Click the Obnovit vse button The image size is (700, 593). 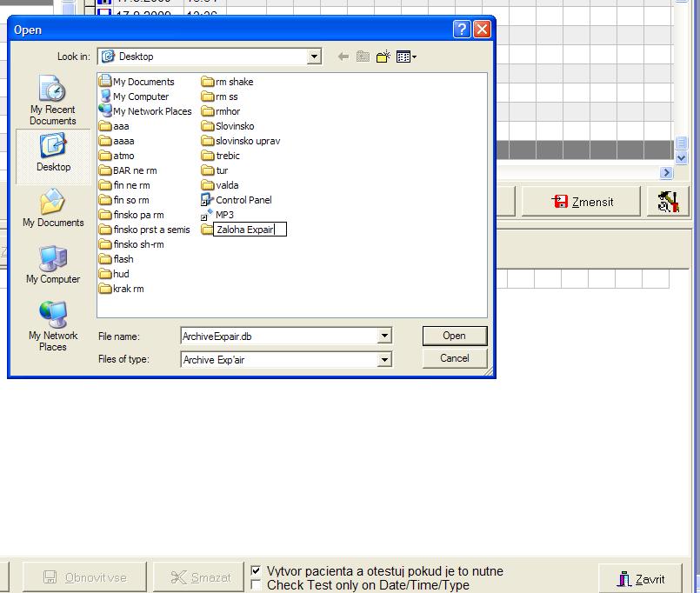click(84, 577)
